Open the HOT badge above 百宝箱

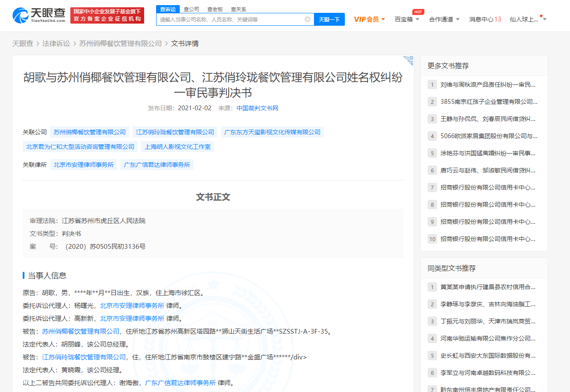pyautogui.click(x=418, y=12)
